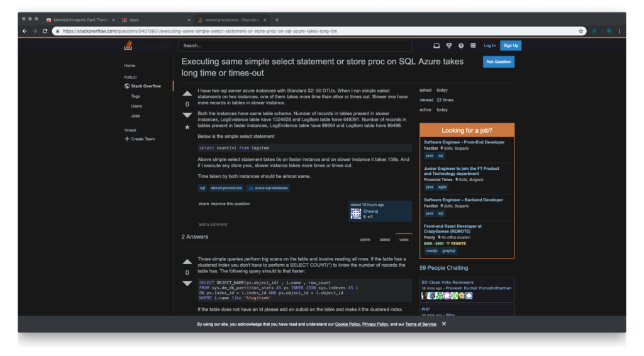
Task: Sort answers by oldest
Action: click(x=385, y=240)
